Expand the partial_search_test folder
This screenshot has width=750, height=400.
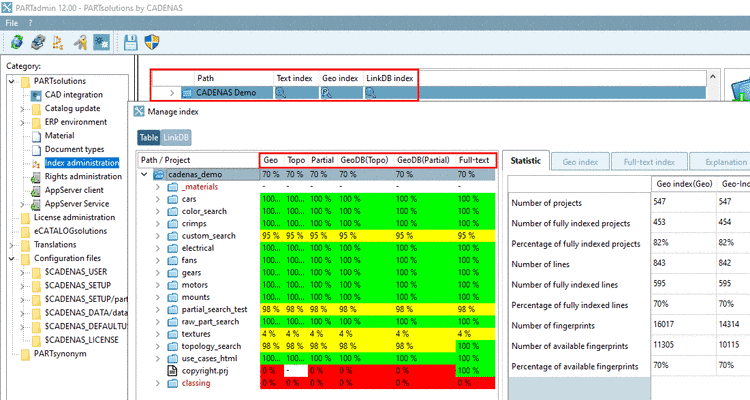click(158, 310)
